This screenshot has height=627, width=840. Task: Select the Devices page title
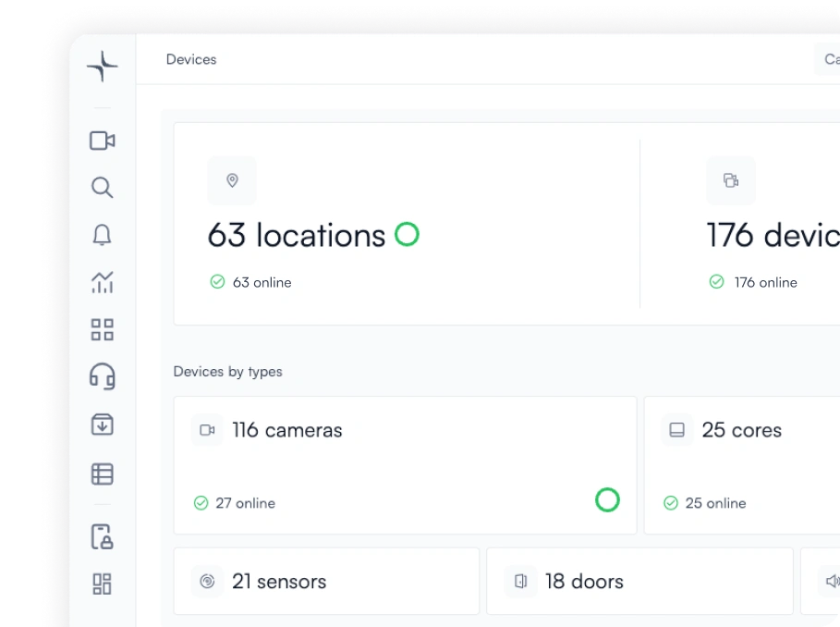191,59
